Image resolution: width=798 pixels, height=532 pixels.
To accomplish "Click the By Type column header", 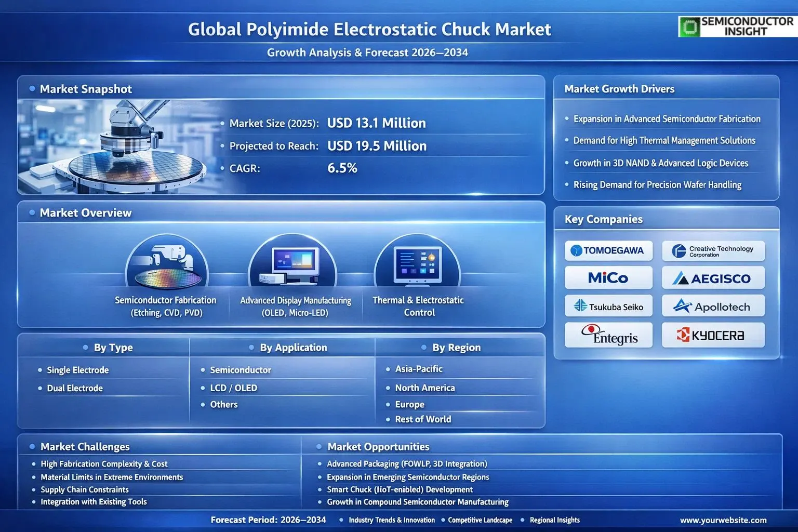I will click(113, 348).
